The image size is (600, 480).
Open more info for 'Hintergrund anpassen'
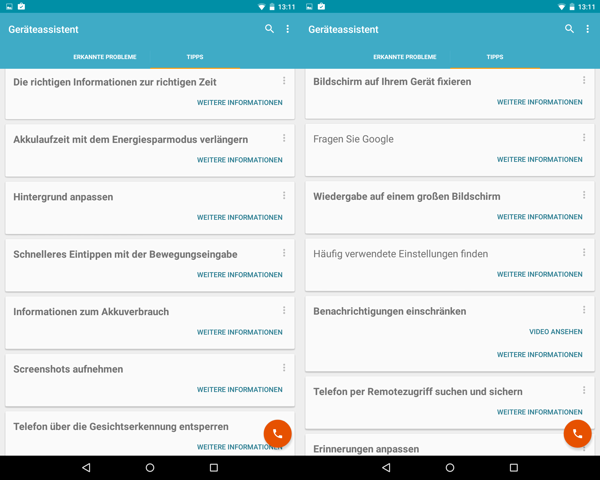(240, 217)
